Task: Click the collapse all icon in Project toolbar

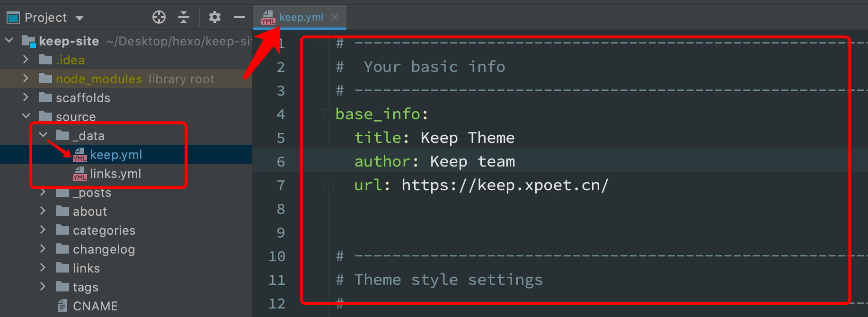Action: click(184, 18)
